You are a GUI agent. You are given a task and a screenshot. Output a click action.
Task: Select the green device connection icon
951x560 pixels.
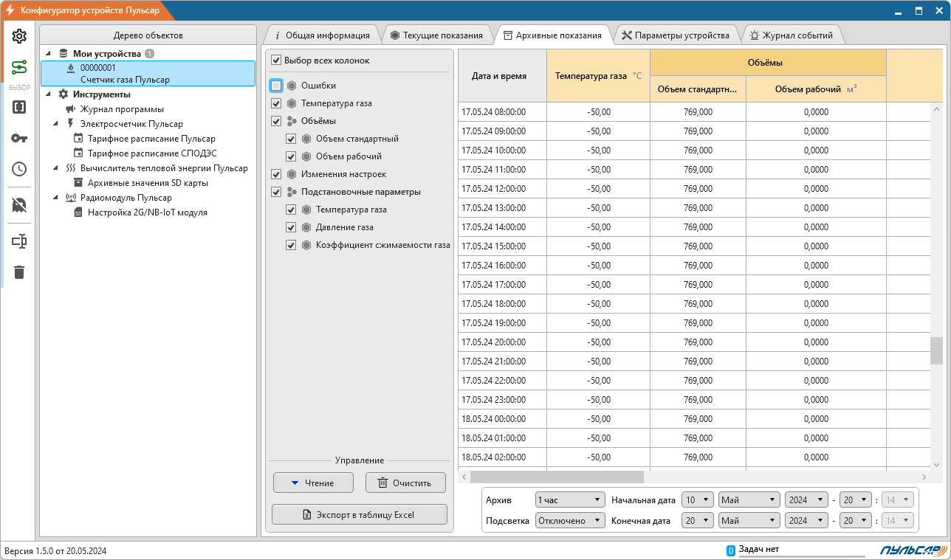pyautogui.click(x=19, y=68)
